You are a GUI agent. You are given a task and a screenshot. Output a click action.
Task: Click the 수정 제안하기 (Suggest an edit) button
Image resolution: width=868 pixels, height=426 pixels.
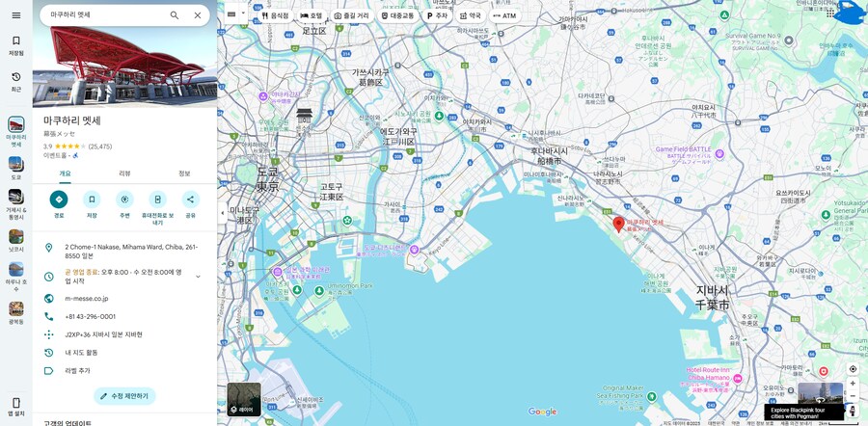tap(124, 396)
